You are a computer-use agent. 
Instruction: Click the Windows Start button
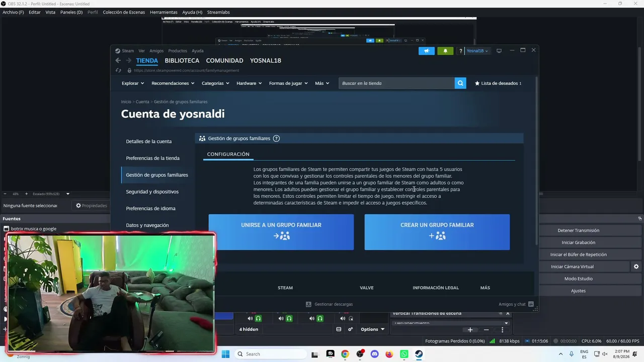coord(225,354)
